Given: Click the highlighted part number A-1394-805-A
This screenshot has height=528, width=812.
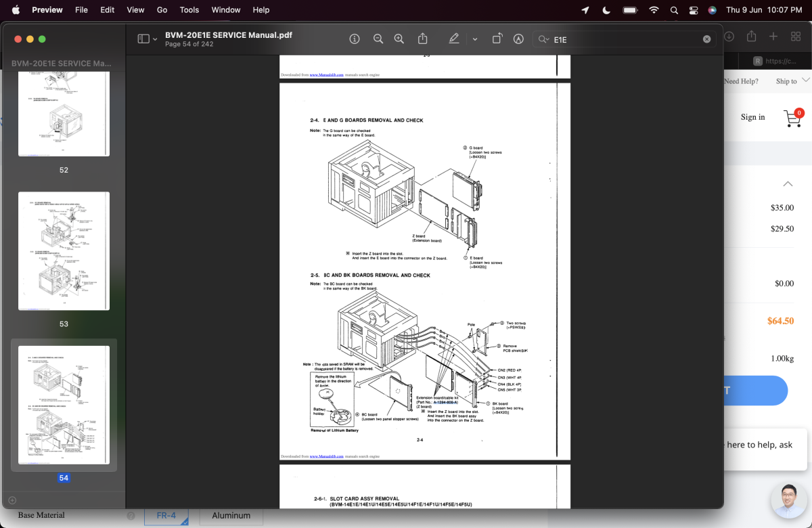Looking at the screenshot, I should (446, 402).
